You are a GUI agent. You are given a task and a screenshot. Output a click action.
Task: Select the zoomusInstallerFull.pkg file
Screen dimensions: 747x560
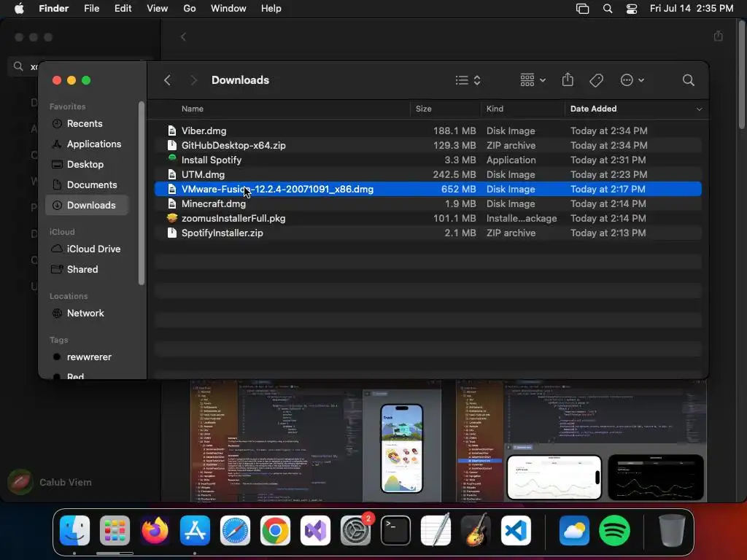[x=427, y=219]
